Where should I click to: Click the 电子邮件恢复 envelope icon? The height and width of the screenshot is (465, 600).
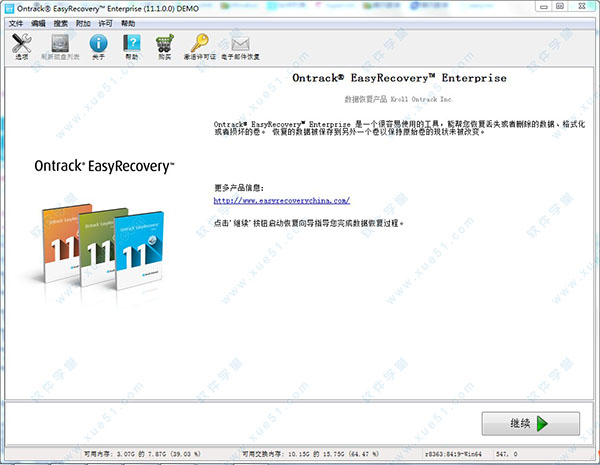pyautogui.click(x=240, y=45)
